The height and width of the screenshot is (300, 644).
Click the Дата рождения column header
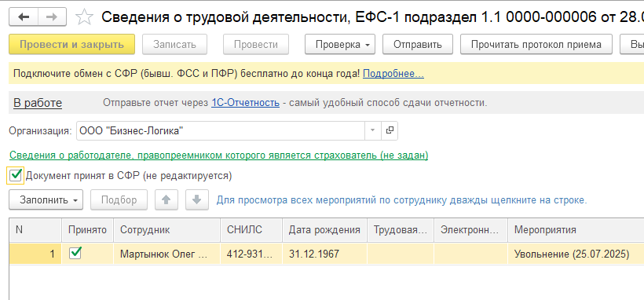coord(325,230)
